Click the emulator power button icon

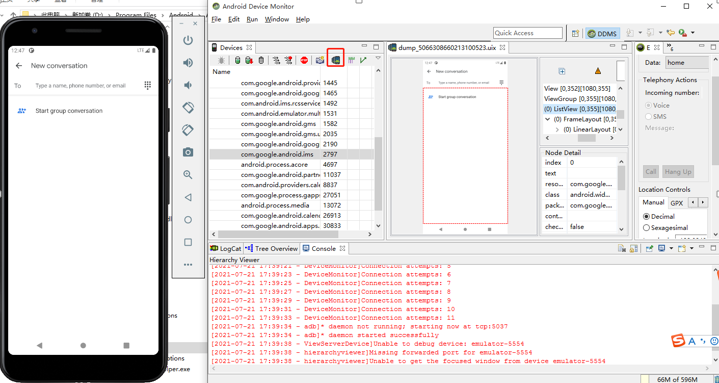pyautogui.click(x=188, y=40)
